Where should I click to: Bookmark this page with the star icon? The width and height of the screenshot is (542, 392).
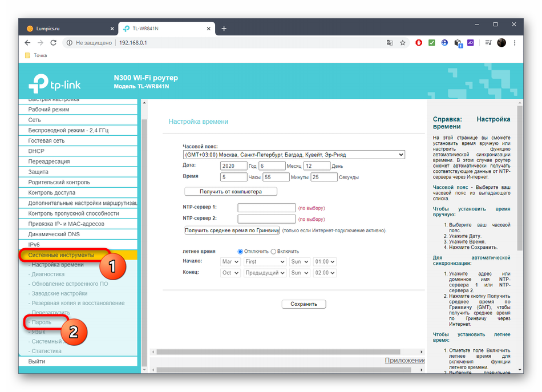coord(403,43)
